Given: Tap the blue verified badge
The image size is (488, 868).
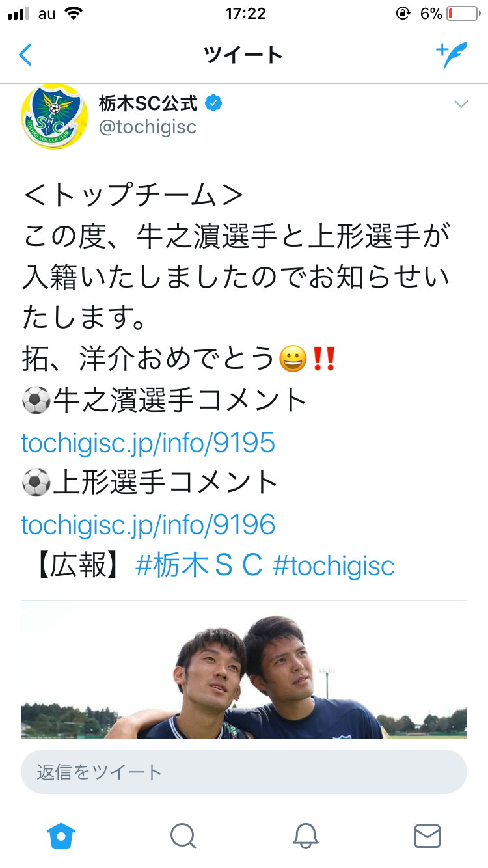Looking at the screenshot, I should click(214, 103).
